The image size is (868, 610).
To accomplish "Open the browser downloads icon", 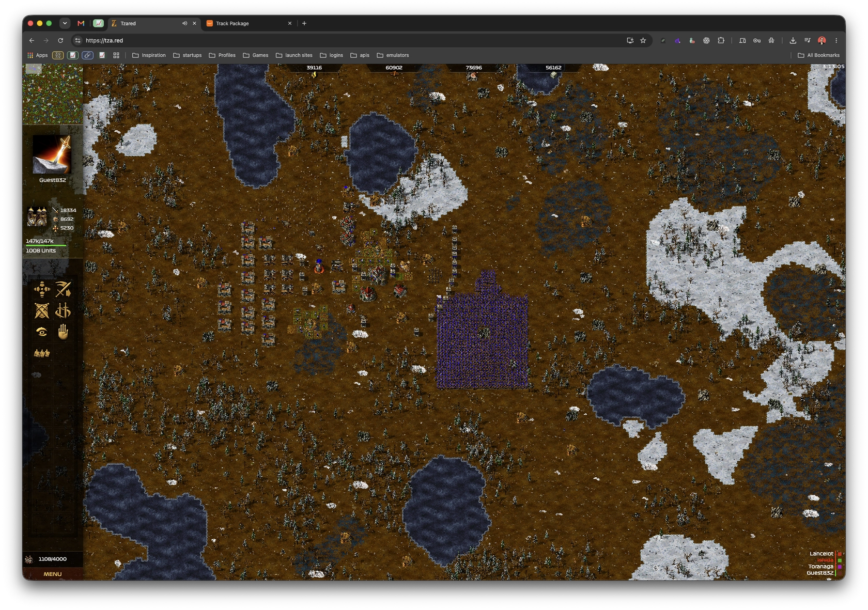I will click(793, 40).
